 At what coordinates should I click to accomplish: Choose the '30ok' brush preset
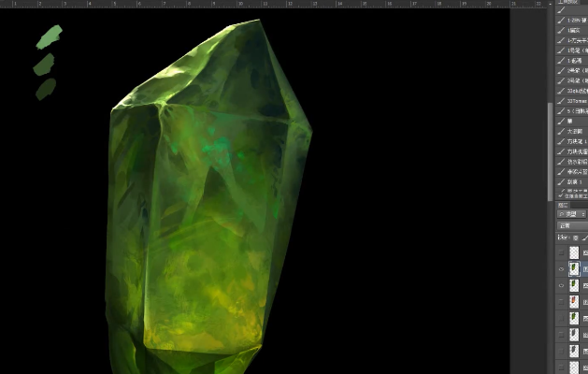(x=572, y=91)
